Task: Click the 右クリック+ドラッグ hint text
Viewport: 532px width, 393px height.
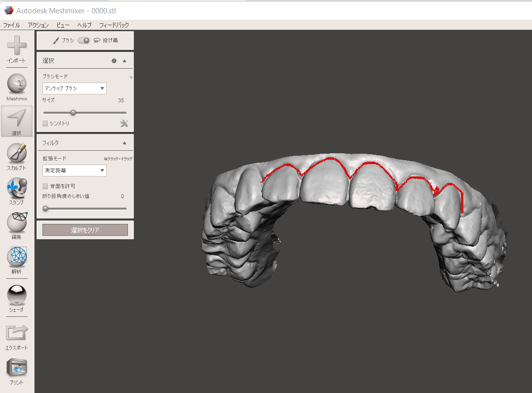Action: (x=118, y=159)
